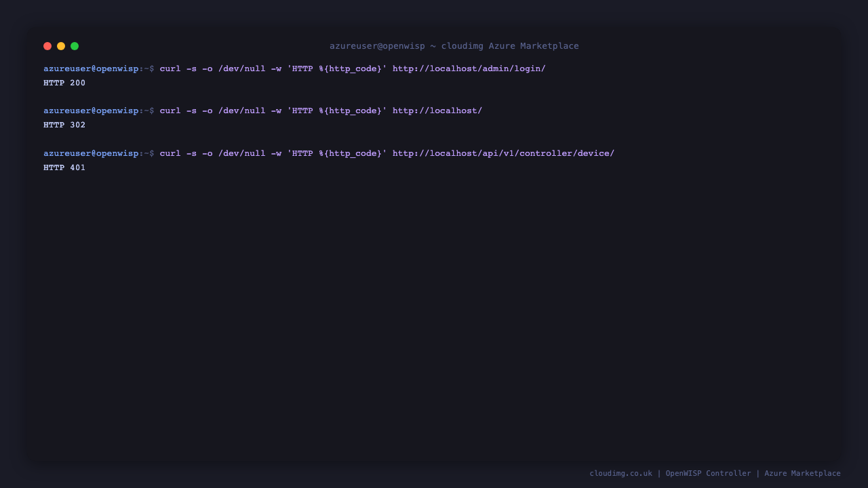
Task: Click the footer text 'Azure Marketplace'
Action: click(803, 473)
